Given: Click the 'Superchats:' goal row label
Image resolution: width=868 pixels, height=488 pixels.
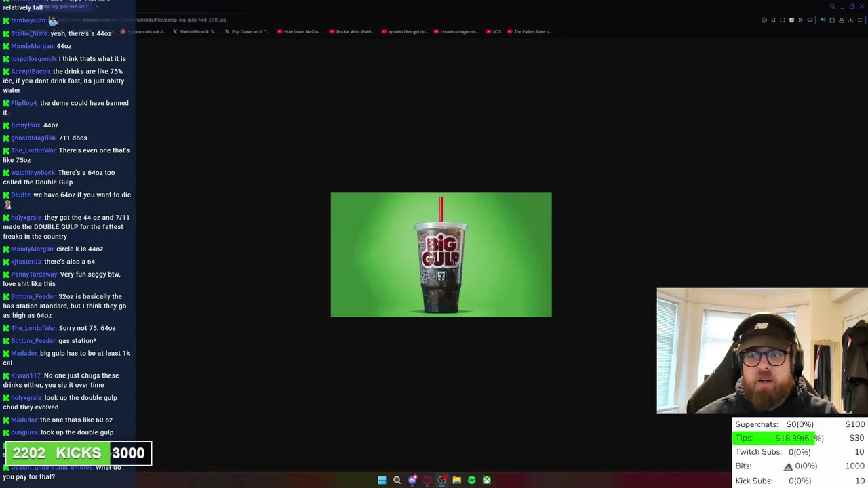Looking at the screenshot, I should click(x=757, y=424).
